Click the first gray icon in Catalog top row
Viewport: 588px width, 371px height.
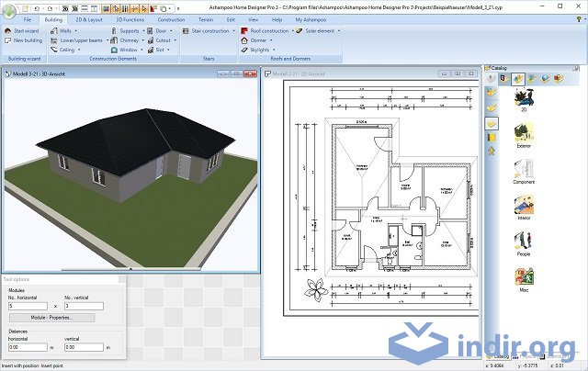pos(491,79)
